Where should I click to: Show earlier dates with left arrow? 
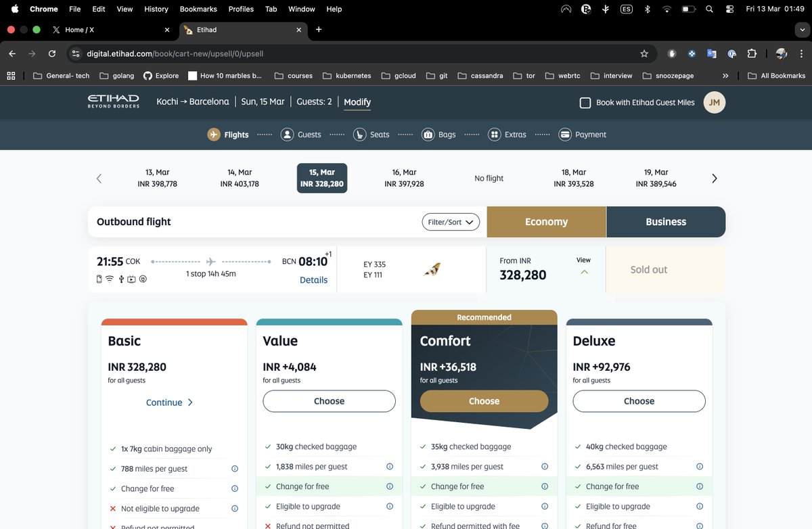pyautogui.click(x=99, y=179)
